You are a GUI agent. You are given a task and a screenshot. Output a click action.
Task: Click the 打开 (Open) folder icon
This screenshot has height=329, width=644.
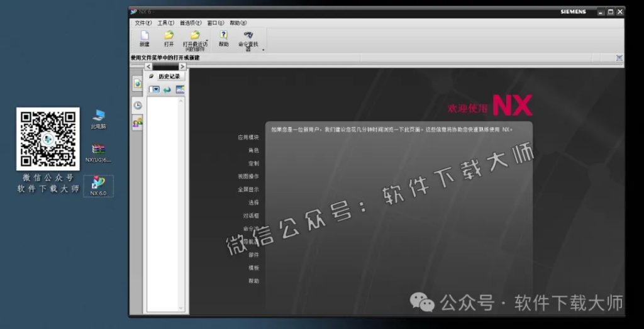pos(169,36)
